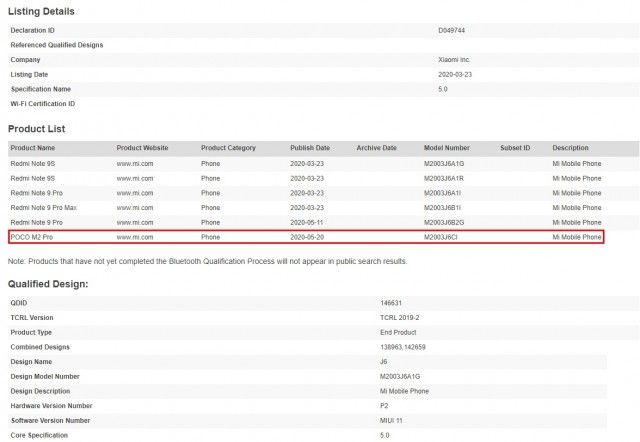This screenshot has width=640, height=442.
Task: Open www.mi.com link in POCO M2 Pro row
Action: point(135,237)
